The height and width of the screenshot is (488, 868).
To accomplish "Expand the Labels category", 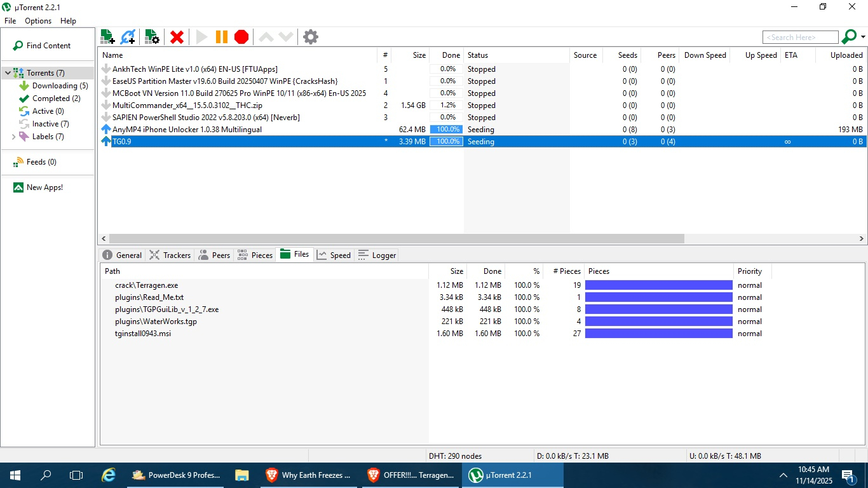I will [13, 137].
